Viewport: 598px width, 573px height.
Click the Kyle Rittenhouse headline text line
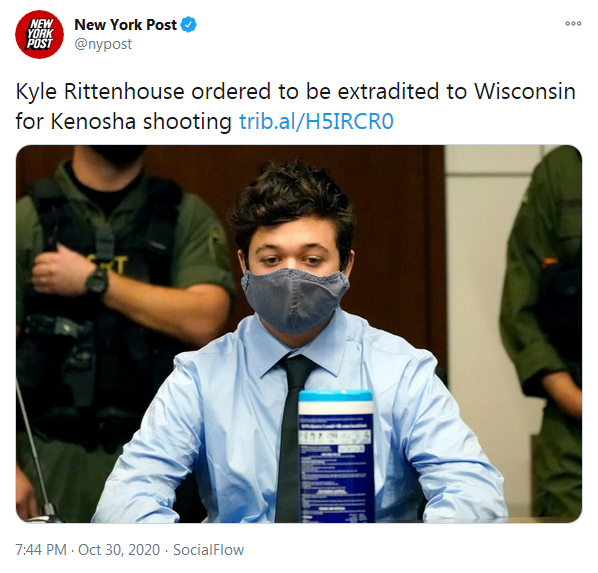[296, 92]
